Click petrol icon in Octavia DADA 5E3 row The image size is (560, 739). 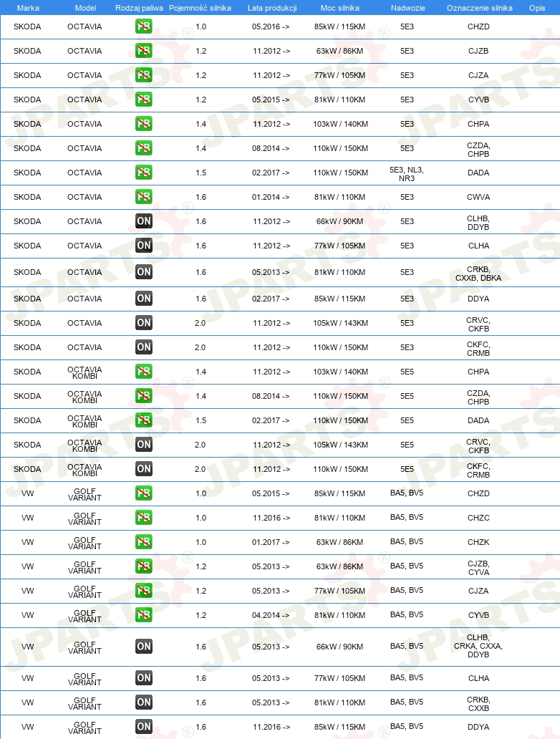[143, 173]
